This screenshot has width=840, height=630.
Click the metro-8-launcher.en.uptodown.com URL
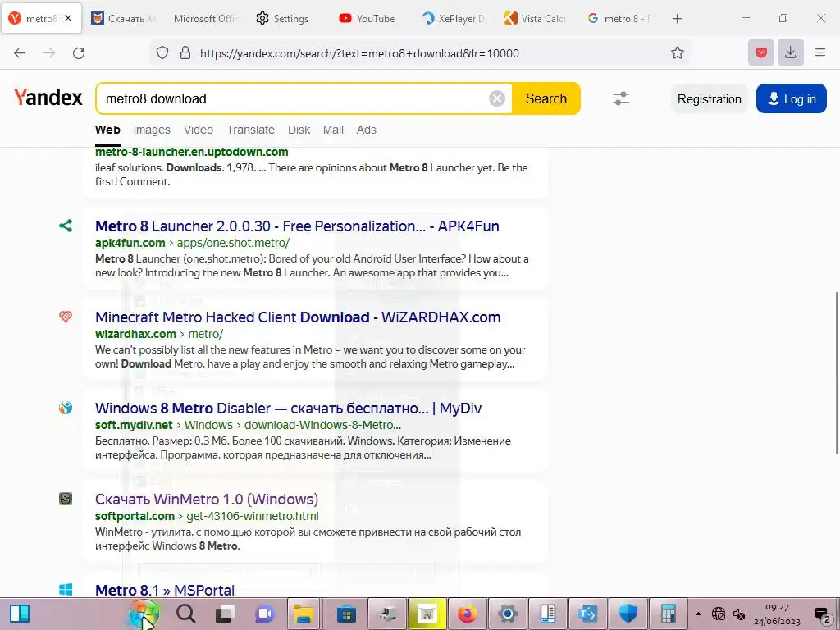coord(192,152)
